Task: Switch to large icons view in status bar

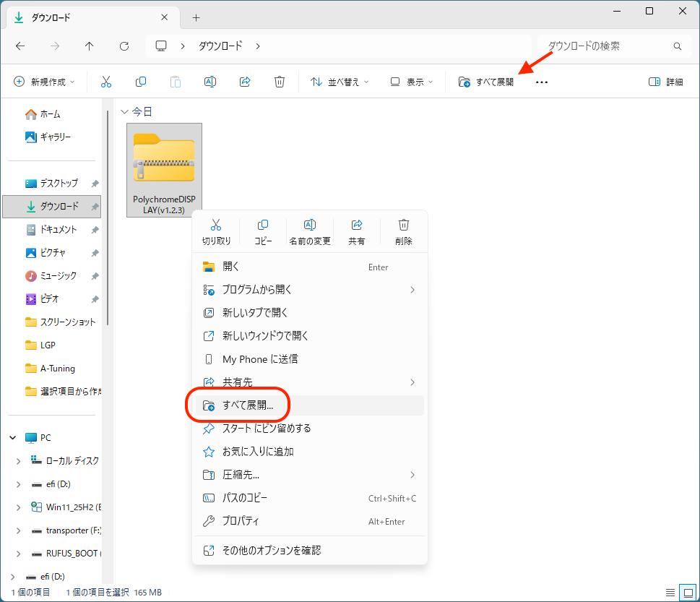Action: [x=688, y=593]
